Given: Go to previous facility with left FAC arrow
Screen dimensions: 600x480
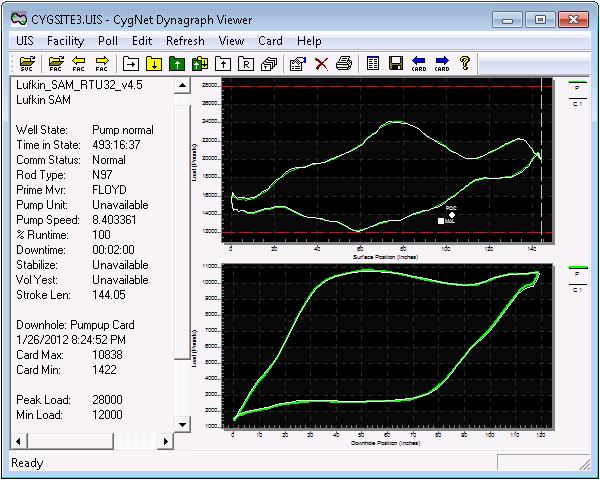Looking at the screenshot, I should [x=78, y=64].
